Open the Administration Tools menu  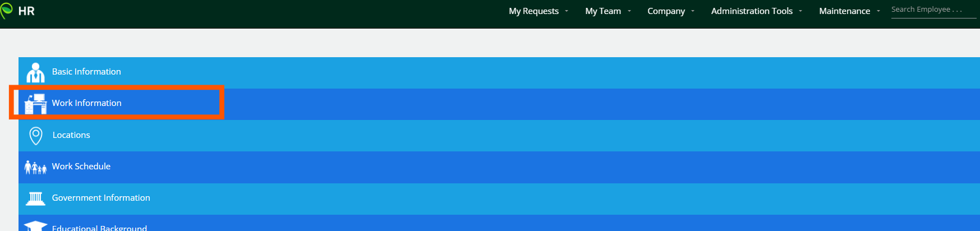[x=756, y=11]
